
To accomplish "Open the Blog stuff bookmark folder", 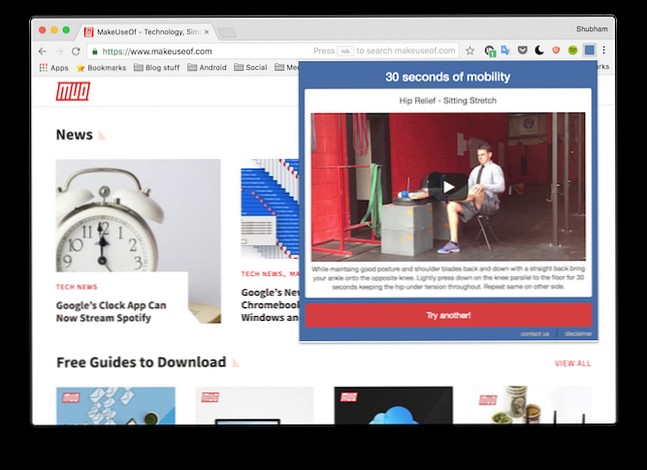I will tap(157, 68).
